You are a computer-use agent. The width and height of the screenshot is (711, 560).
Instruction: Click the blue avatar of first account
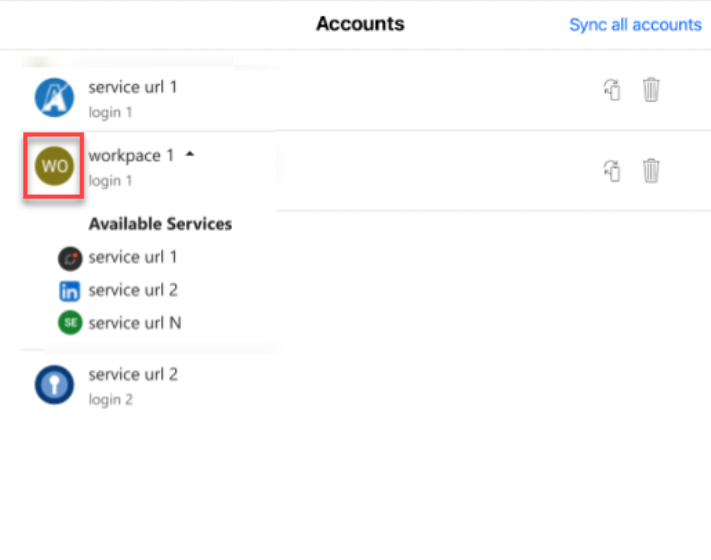(54, 98)
